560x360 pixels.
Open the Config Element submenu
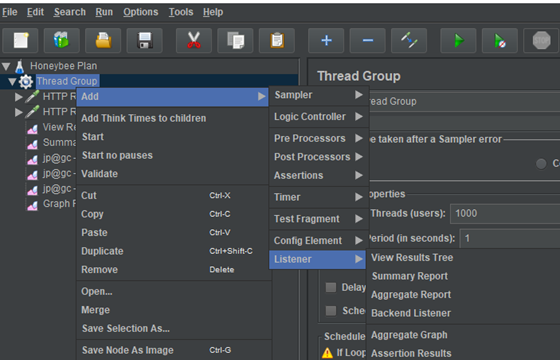319,241
